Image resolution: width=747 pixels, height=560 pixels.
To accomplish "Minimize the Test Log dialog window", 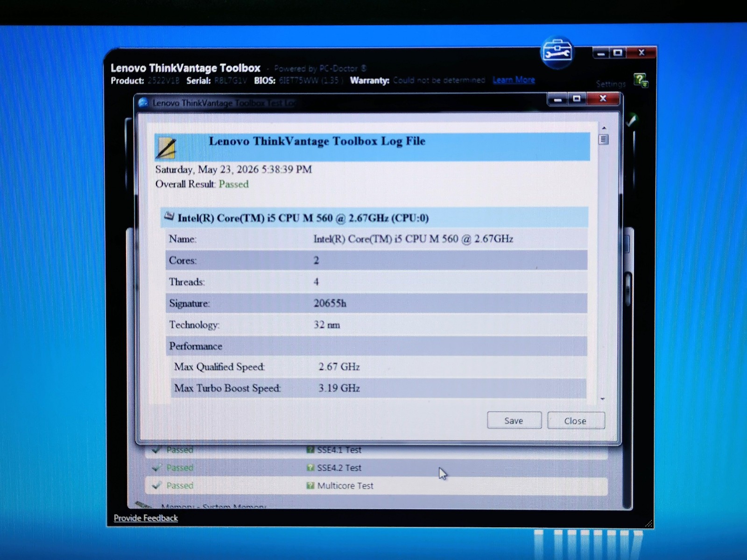I will (557, 98).
